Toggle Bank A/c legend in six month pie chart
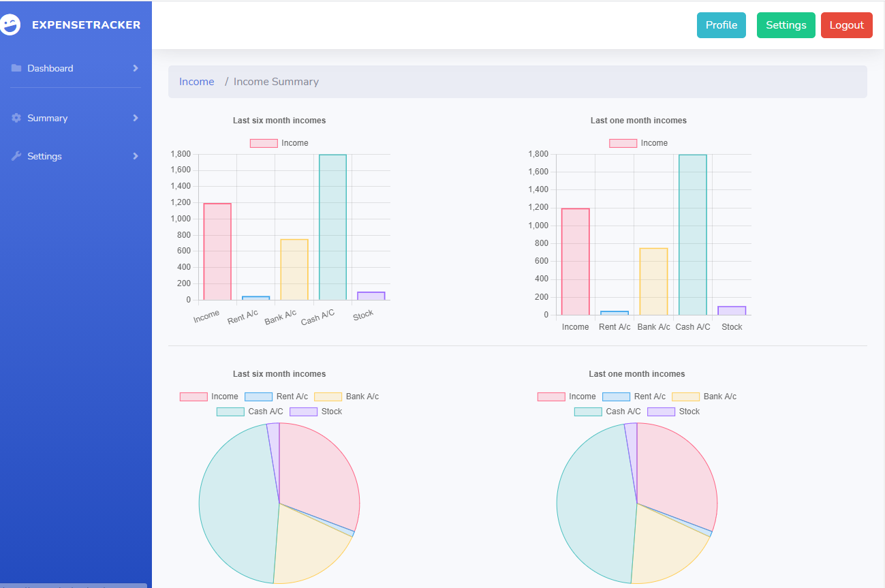The width and height of the screenshot is (885, 588). point(346,397)
